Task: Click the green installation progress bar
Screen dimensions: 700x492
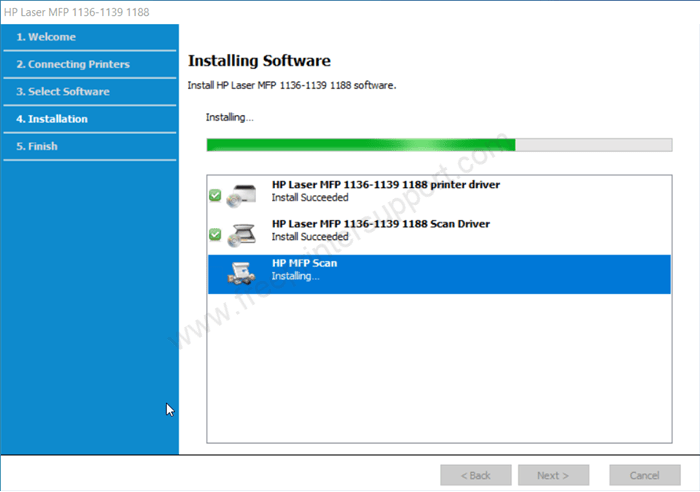Action: click(x=439, y=145)
